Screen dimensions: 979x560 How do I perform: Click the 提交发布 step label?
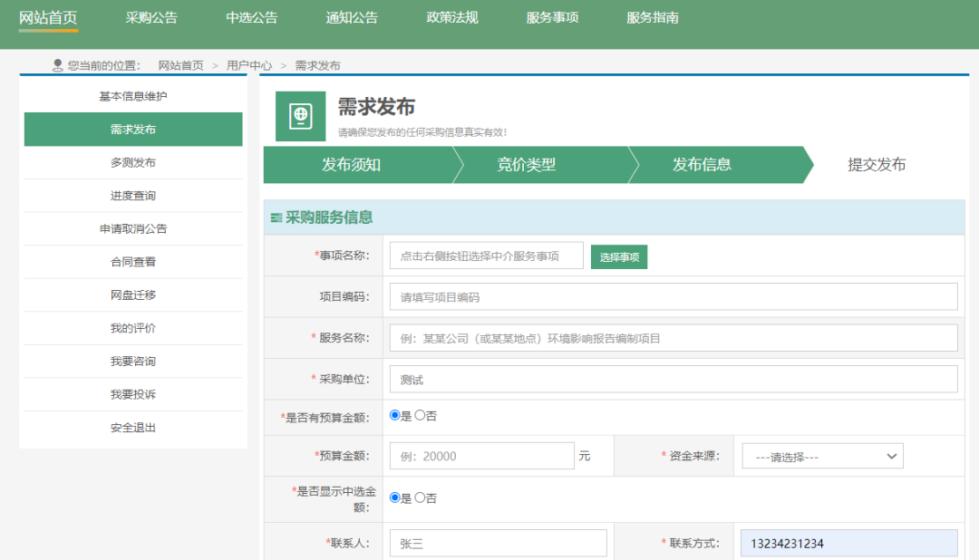pos(876,166)
